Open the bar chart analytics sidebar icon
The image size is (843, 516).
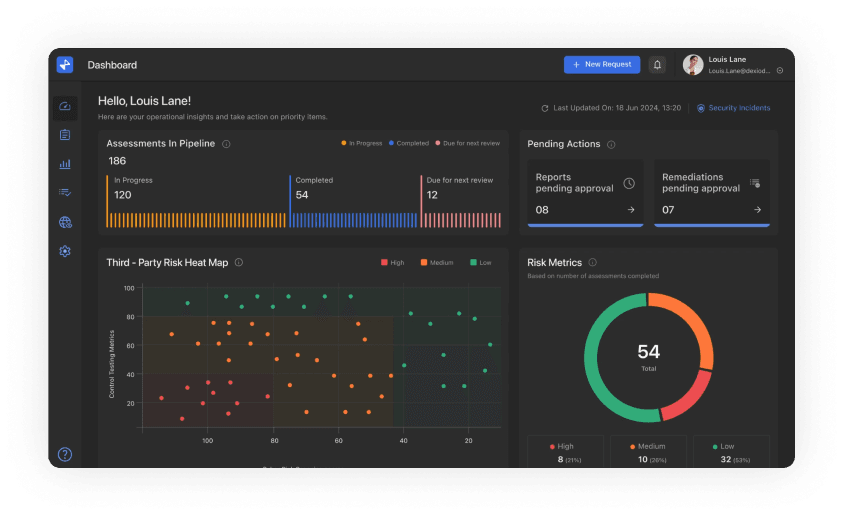tap(65, 164)
